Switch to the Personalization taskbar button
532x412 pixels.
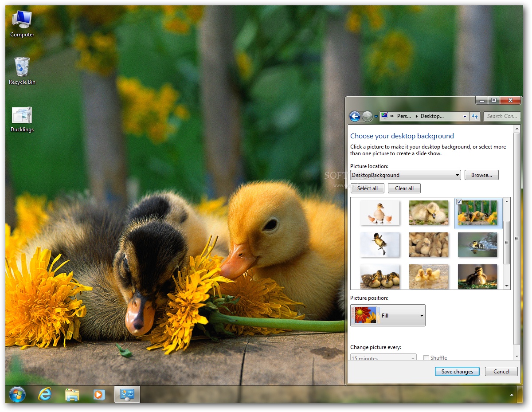[127, 394]
